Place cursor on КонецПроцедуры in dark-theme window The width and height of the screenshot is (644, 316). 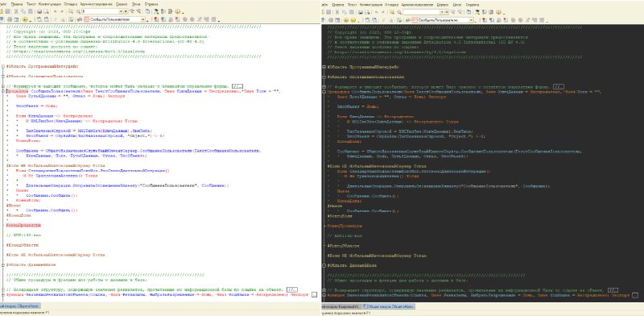click(x=345, y=226)
